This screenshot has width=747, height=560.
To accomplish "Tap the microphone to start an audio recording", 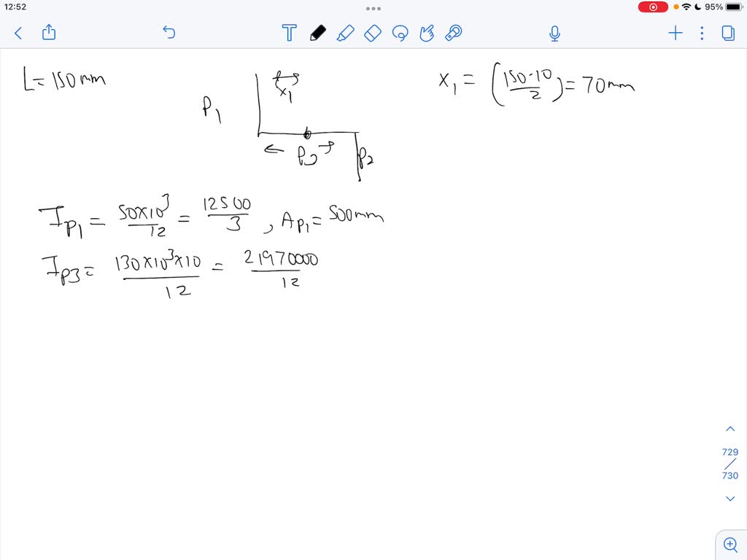I will (554, 33).
